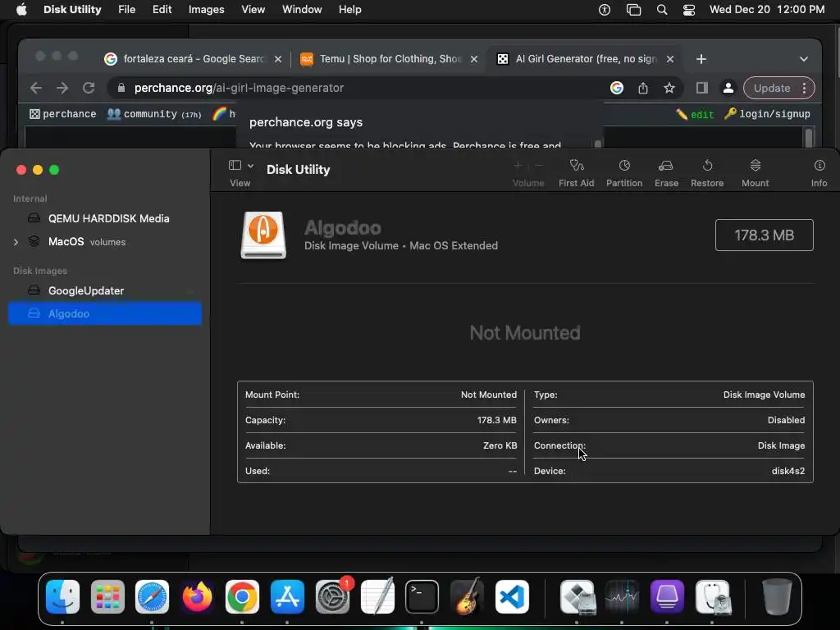840x630 pixels.
Task: Select the MacOS volumes entry
Action: tap(105, 242)
